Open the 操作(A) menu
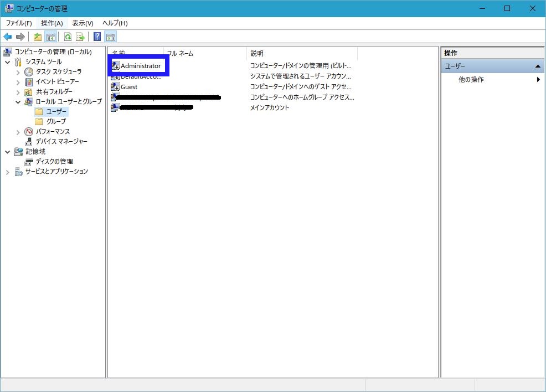This screenshot has height=392, width=546. pos(52,23)
